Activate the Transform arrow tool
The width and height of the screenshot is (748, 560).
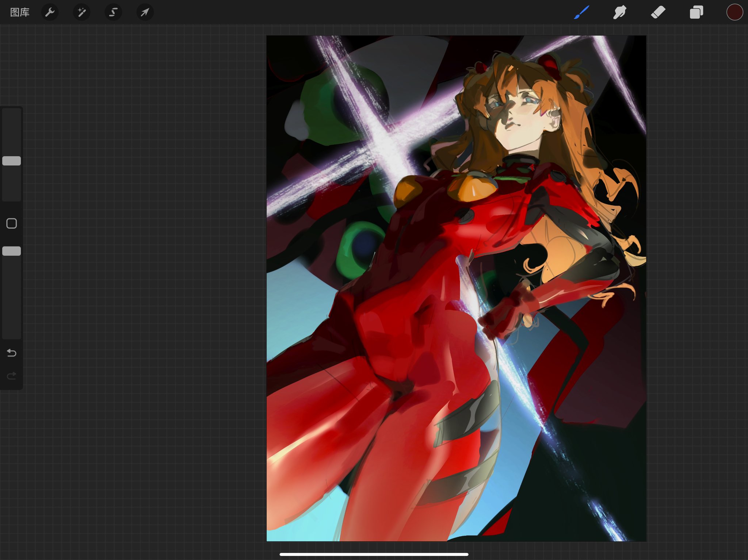click(x=145, y=12)
